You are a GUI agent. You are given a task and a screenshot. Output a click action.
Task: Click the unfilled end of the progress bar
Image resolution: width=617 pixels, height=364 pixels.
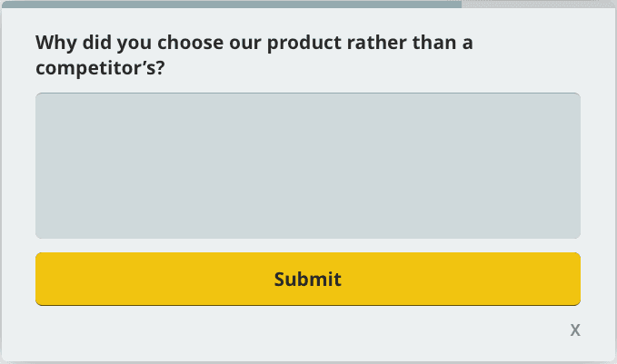tap(538, 4)
